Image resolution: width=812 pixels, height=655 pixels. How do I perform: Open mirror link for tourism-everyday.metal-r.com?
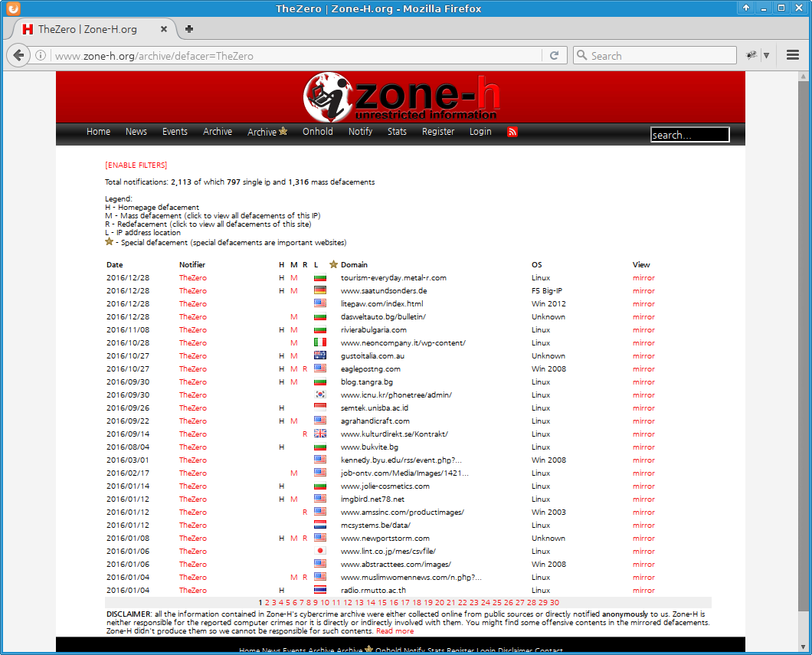point(643,278)
